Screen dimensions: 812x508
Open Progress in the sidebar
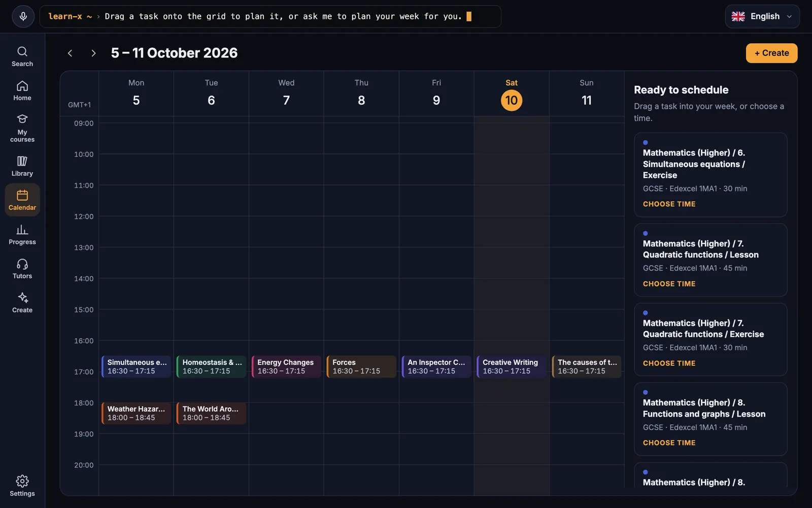click(x=22, y=235)
